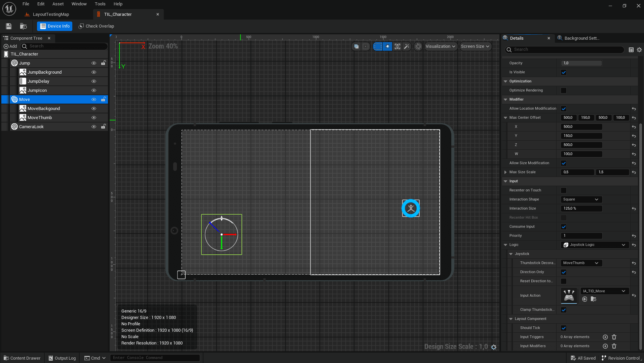Enable Optimize Rendering checkbox

click(x=564, y=90)
